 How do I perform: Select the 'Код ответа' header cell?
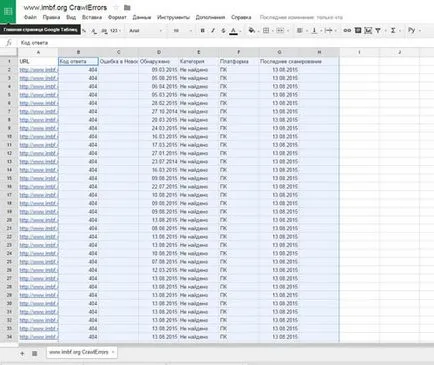click(x=78, y=61)
